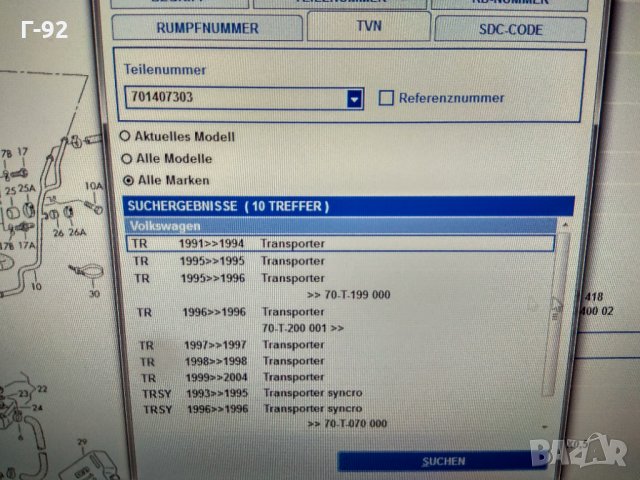The width and height of the screenshot is (640, 480).
Task: Switch to the RUMPFNUMMER tab
Action: coord(206,29)
